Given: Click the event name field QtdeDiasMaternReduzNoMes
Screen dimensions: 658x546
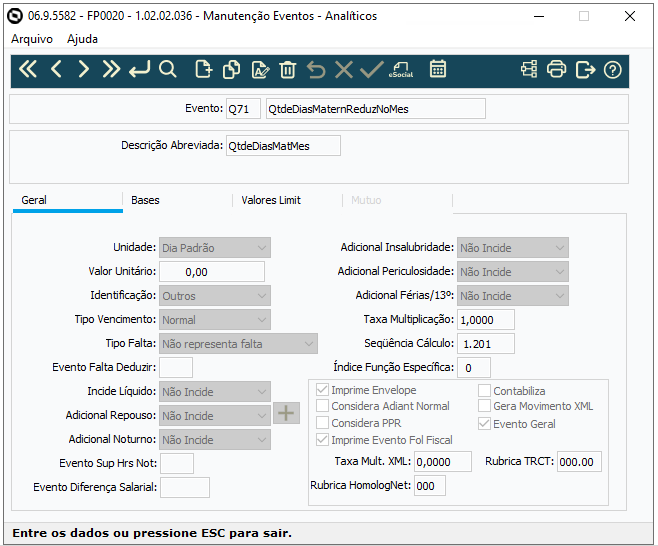Looking at the screenshot, I should tap(376, 109).
